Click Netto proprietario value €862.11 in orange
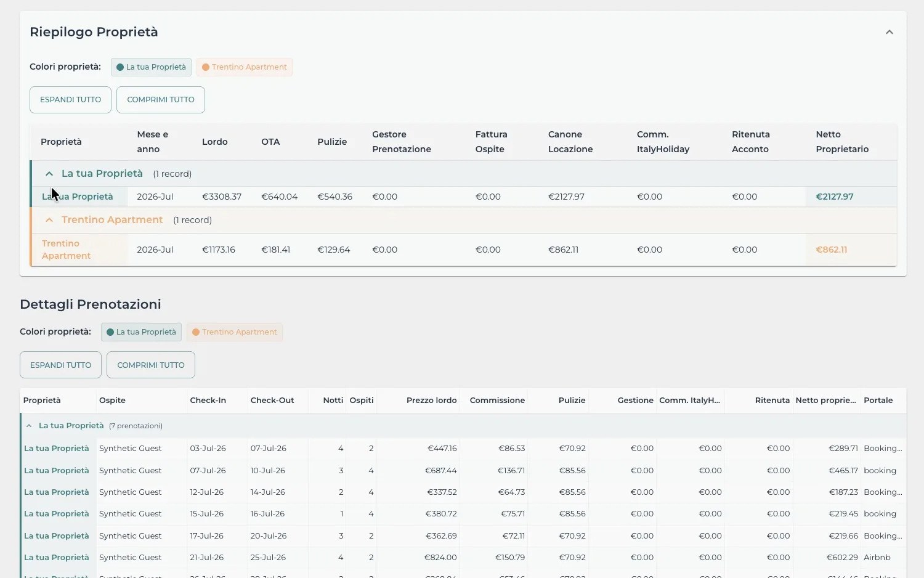 pos(832,250)
